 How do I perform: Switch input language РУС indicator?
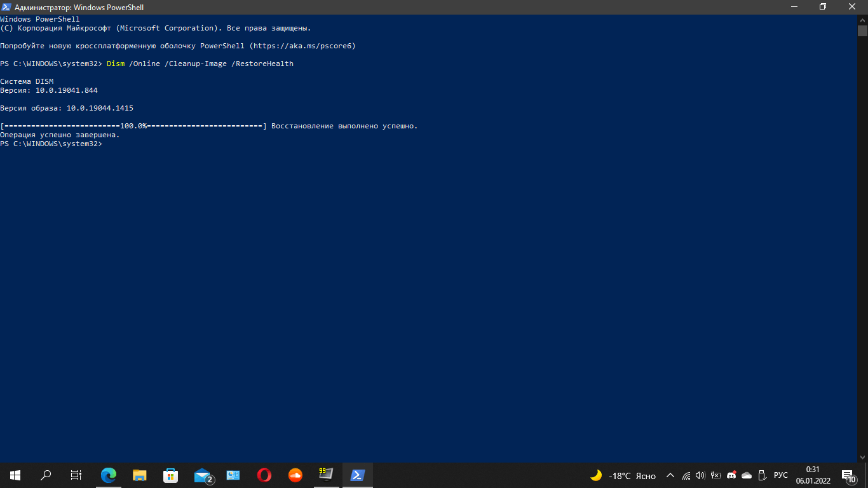tap(781, 475)
